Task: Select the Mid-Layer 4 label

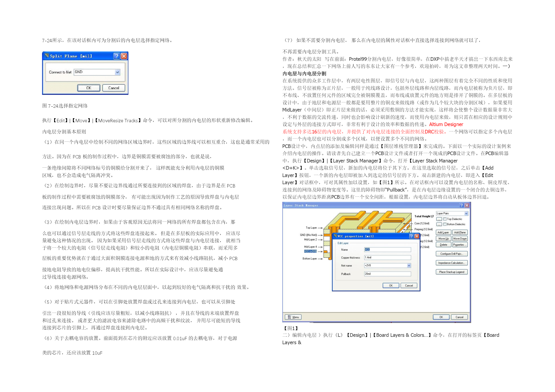Action: pos(310,247)
